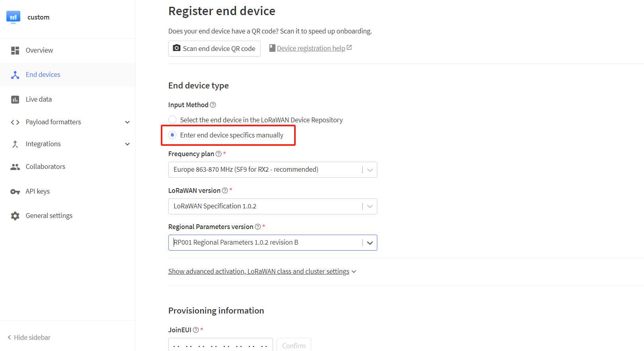Viewport: 644px width, 351px height.
Task: Open the Frequency plan dropdown
Action: [273, 170]
